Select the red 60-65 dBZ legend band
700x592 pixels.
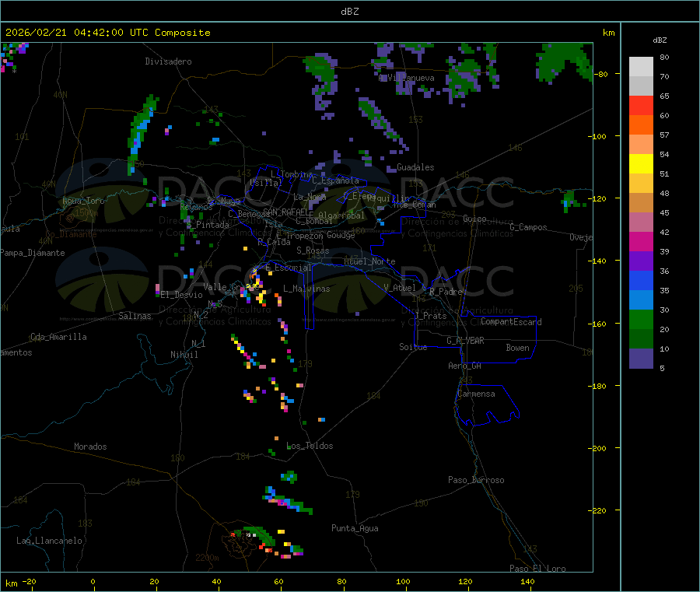pos(641,105)
